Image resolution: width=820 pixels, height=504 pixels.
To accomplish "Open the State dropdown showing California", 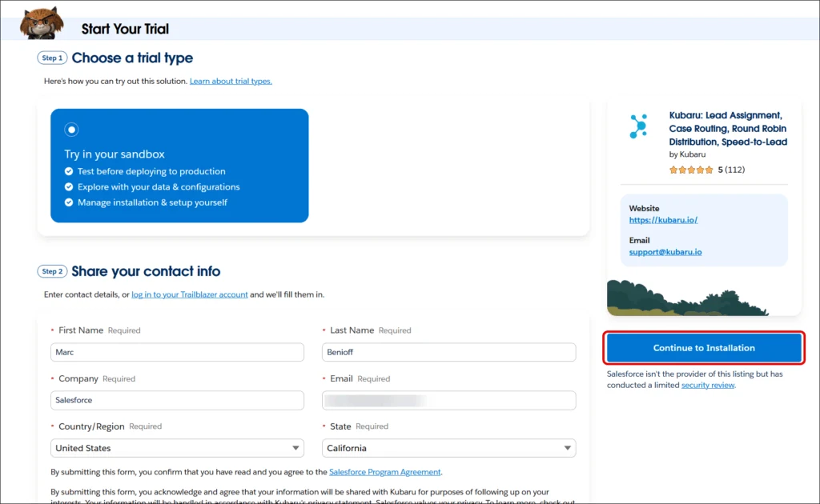I will 448,448.
